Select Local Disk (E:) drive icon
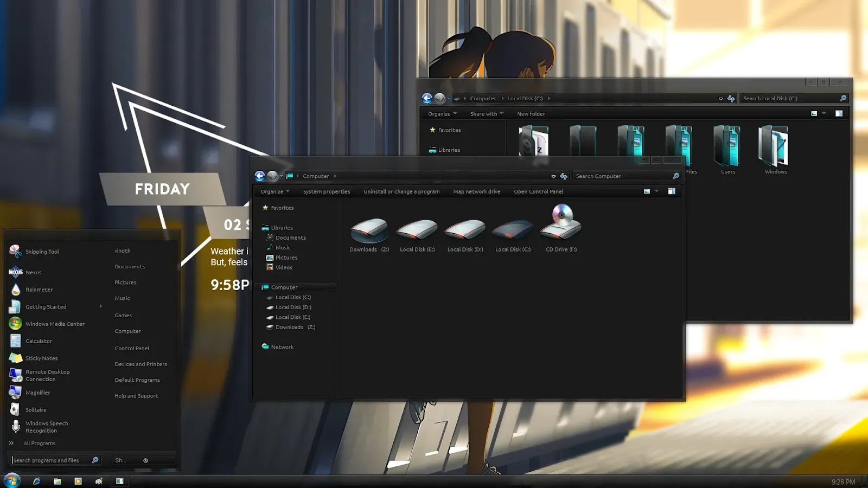868x488 pixels. 417,234
